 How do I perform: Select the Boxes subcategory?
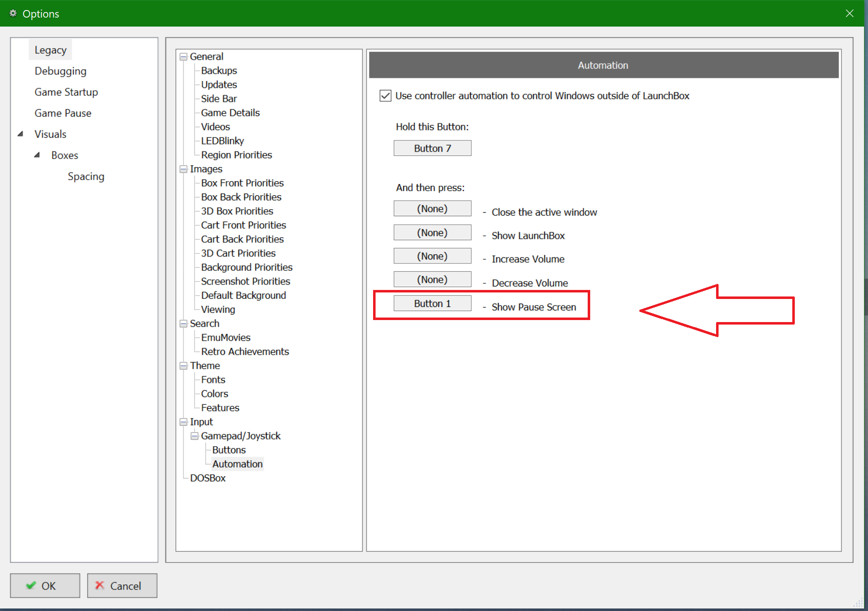coord(65,156)
